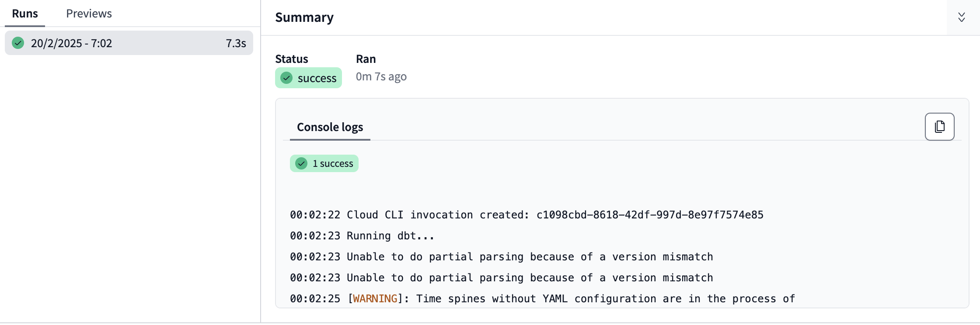Select the Console logs tab
980x325 pixels.
[x=330, y=127]
